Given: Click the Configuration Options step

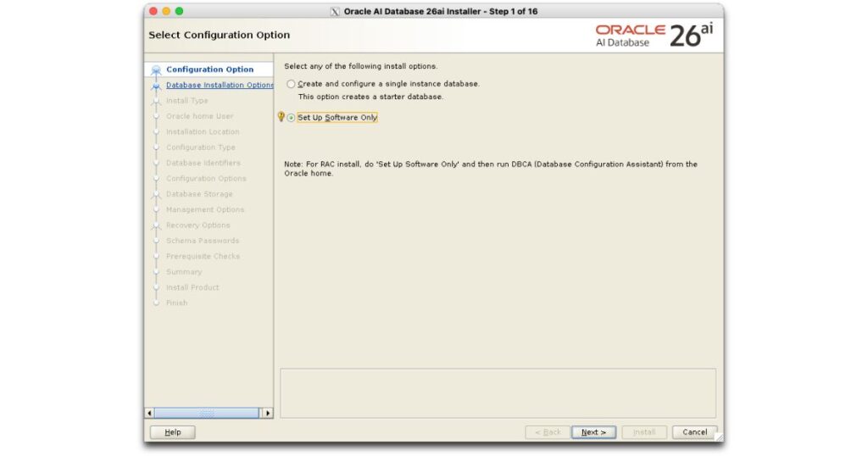Looking at the screenshot, I should pyautogui.click(x=206, y=178).
